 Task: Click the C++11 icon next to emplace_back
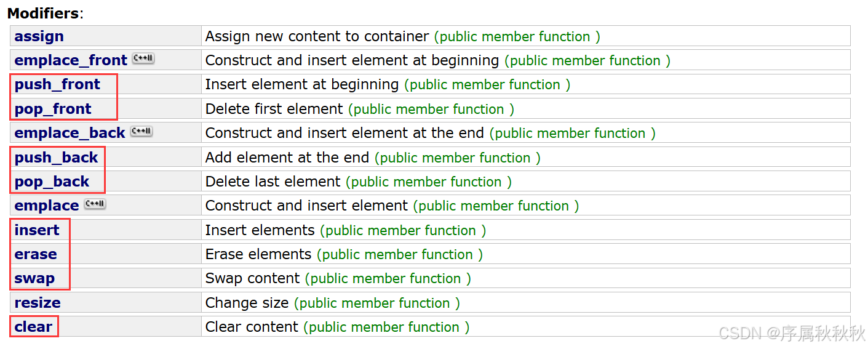pos(141,132)
